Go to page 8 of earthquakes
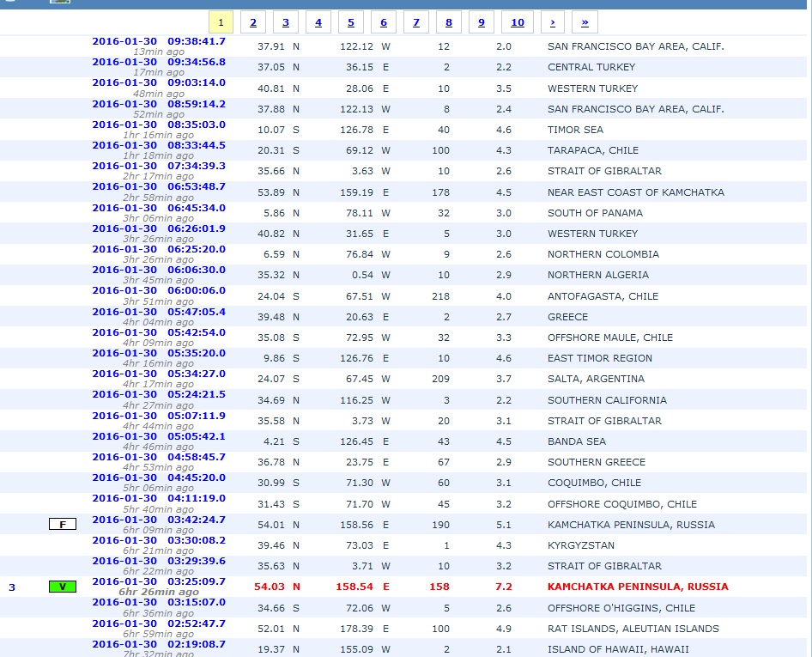The image size is (812, 657). (x=449, y=22)
